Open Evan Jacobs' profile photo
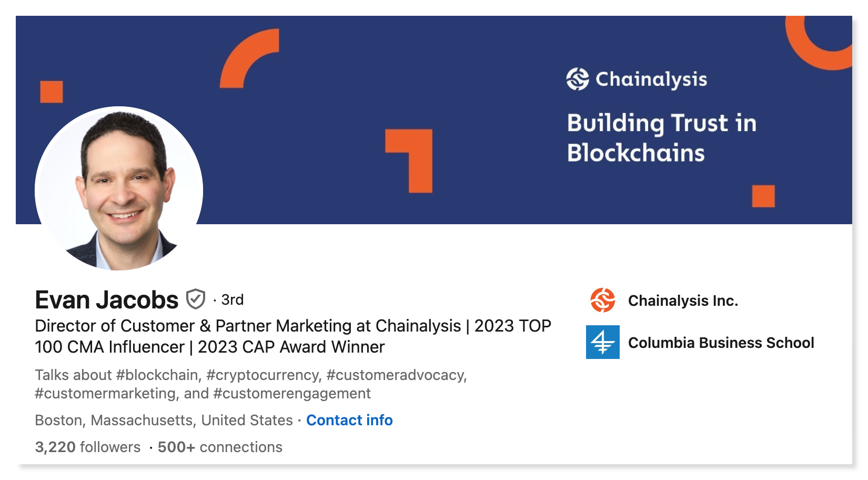This screenshot has height=480, width=868. click(119, 188)
